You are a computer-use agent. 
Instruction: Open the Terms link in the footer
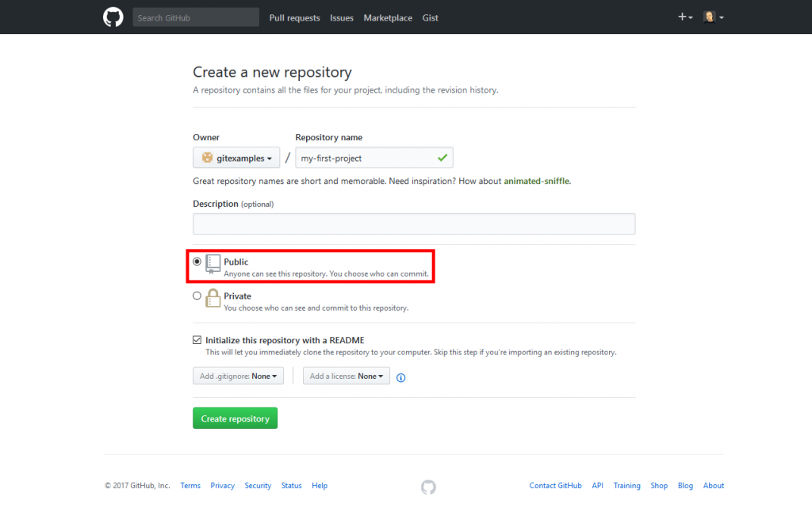click(190, 485)
